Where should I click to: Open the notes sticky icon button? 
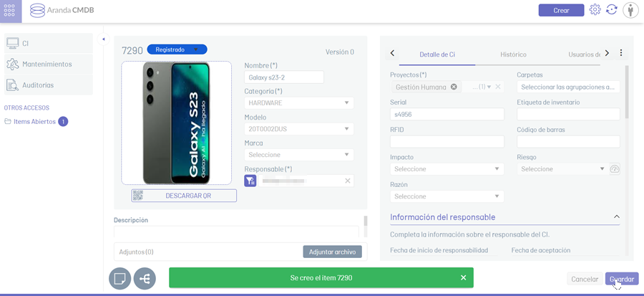pos(119,279)
